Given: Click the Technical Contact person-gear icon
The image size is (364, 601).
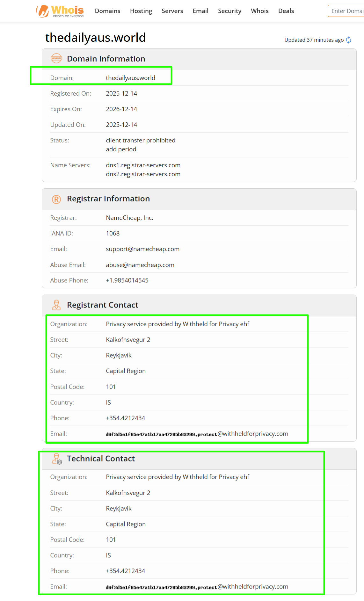Looking at the screenshot, I should (57, 459).
